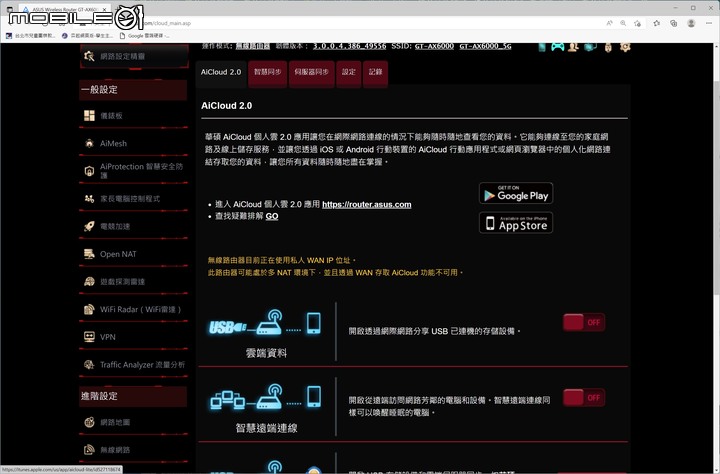
Task: Click the browser zoom magnifier icon
Action: [623, 23]
